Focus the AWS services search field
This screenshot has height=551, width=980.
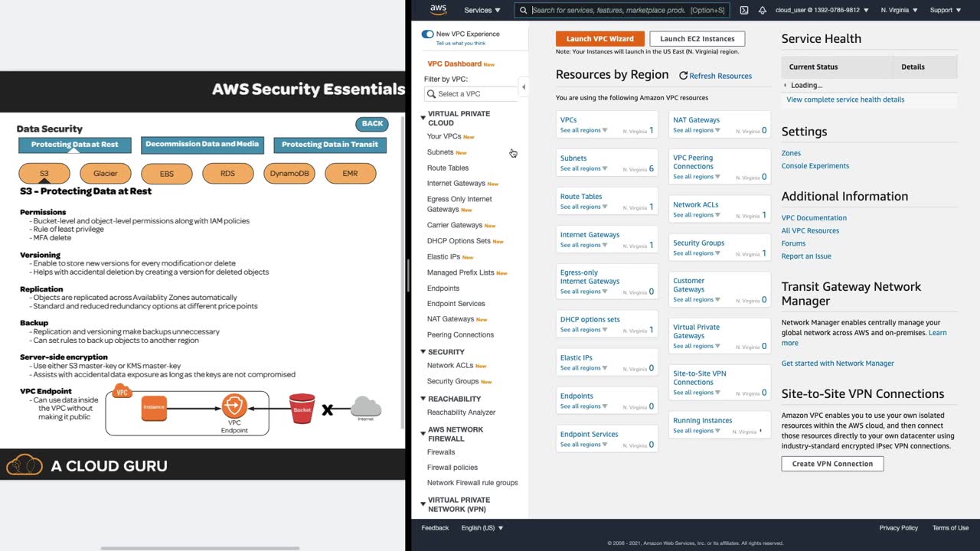pos(609,10)
